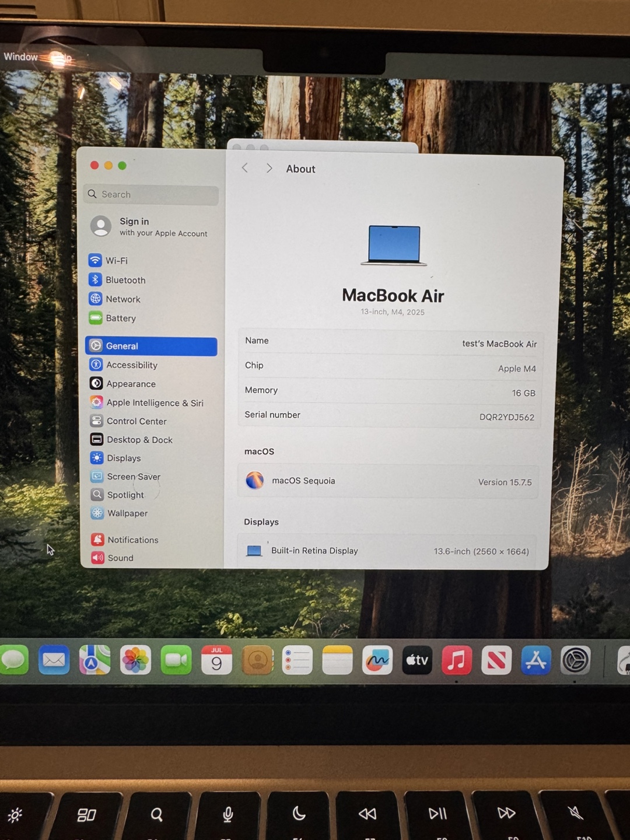
Task: Launch Messages from the Dock
Action: [13, 660]
